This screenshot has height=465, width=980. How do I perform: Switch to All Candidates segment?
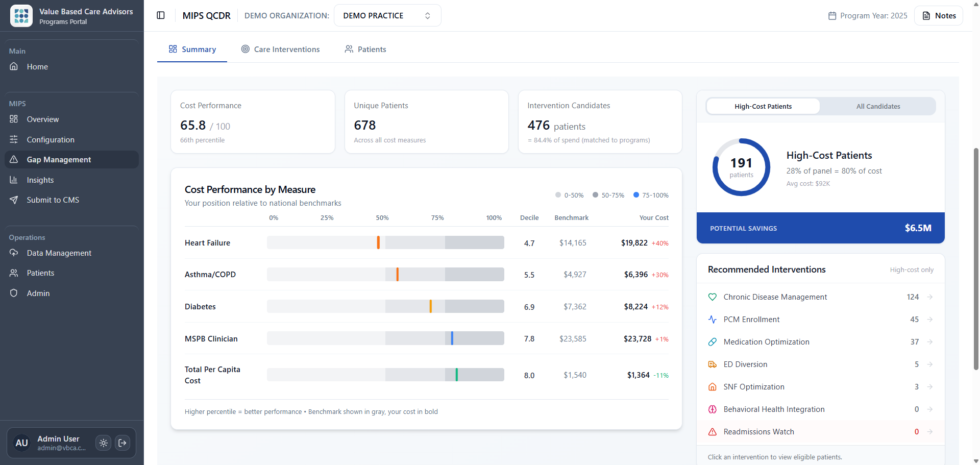tap(878, 106)
